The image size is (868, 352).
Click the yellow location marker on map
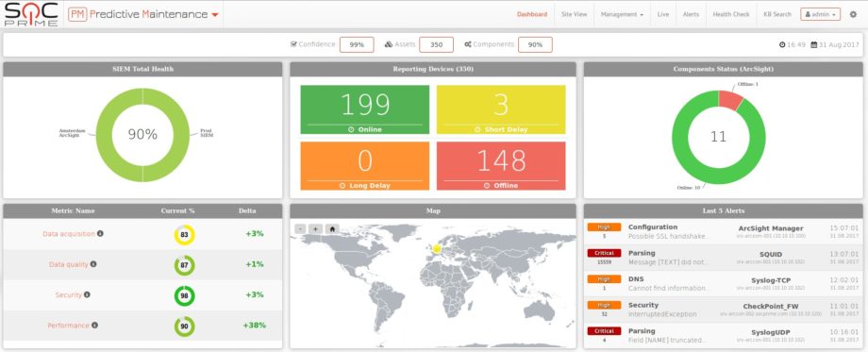(x=437, y=248)
